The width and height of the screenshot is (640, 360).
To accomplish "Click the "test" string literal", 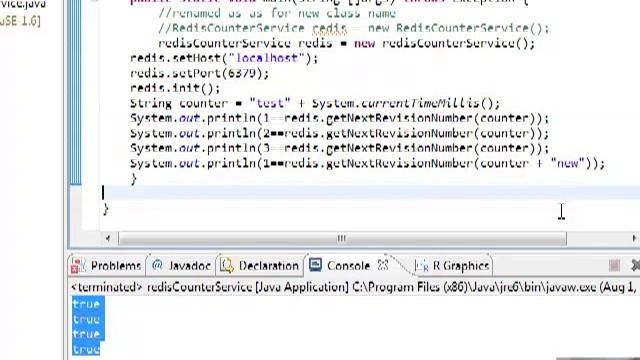I will click(270, 103).
